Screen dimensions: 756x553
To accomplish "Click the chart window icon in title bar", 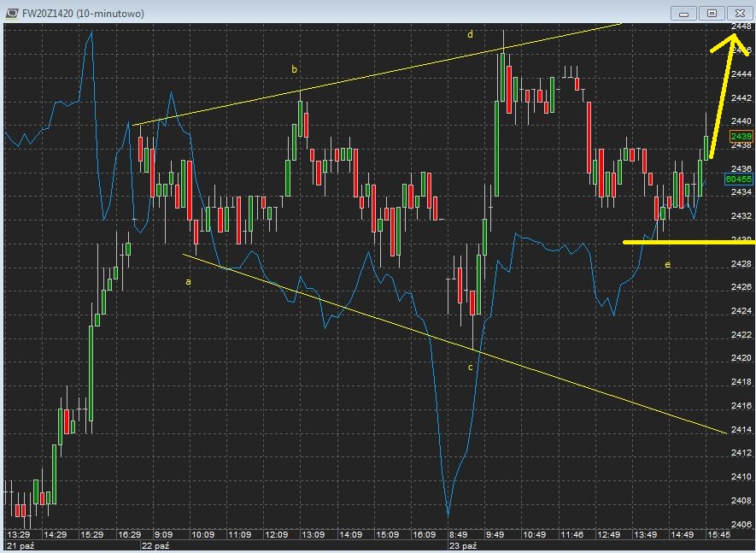I will coord(12,13).
